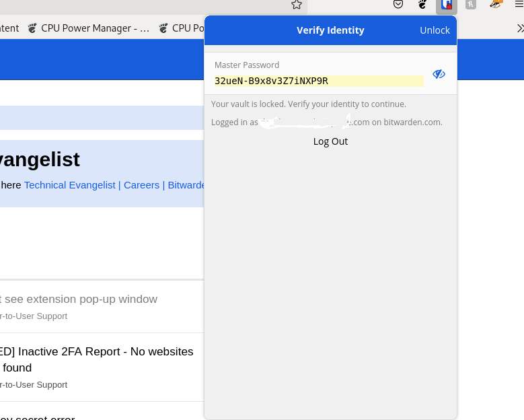The height and width of the screenshot is (420, 524).
Task: Click the GNOME Shell integration extension icon
Action: click(422, 4)
